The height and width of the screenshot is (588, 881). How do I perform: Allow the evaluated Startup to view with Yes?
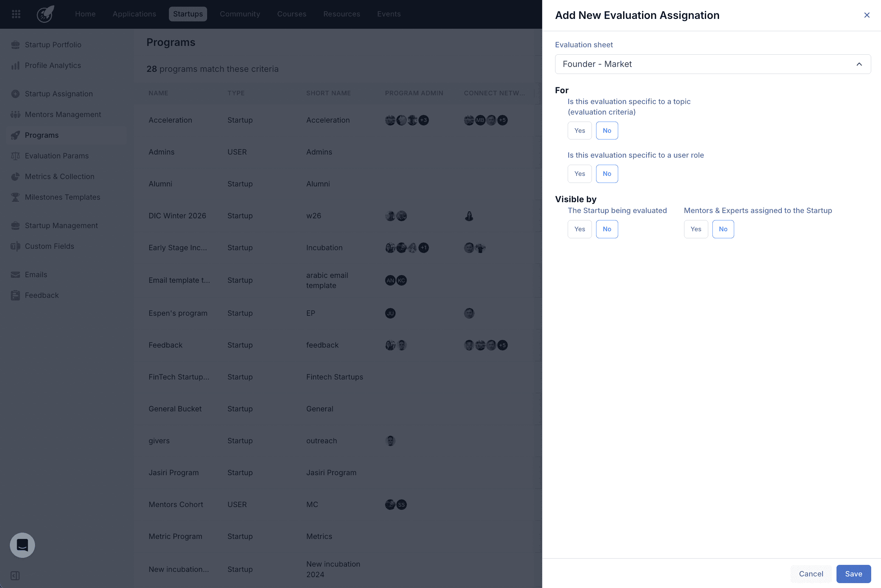(580, 229)
